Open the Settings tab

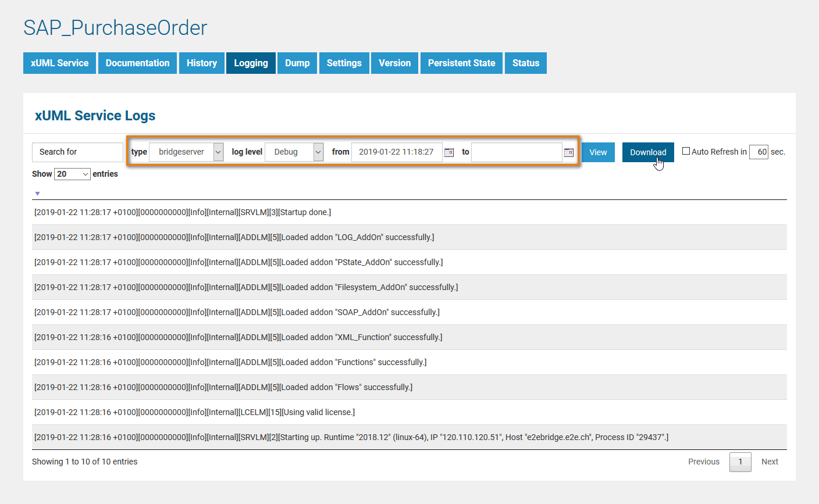344,63
